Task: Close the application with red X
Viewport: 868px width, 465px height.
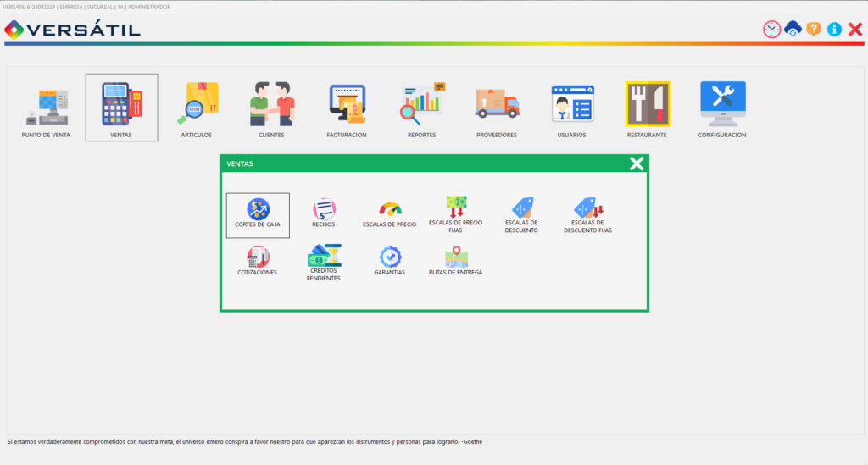Action: (855, 30)
